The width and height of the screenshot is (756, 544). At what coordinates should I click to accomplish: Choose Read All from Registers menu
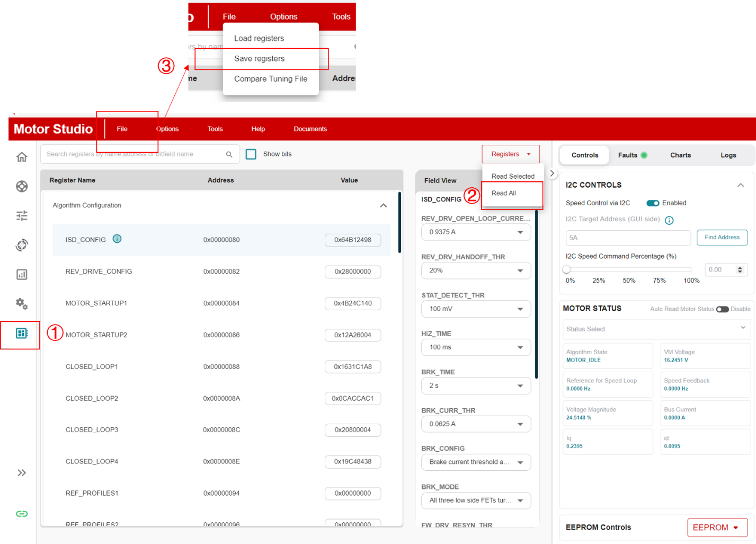click(504, 194)
